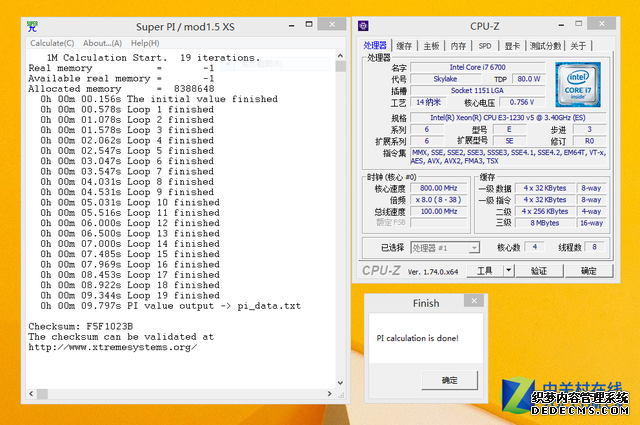640x425 pixels.
Task: Expand the 工具 button dropdown arrow
Action: pyautogui.click(x=509, y=270)
